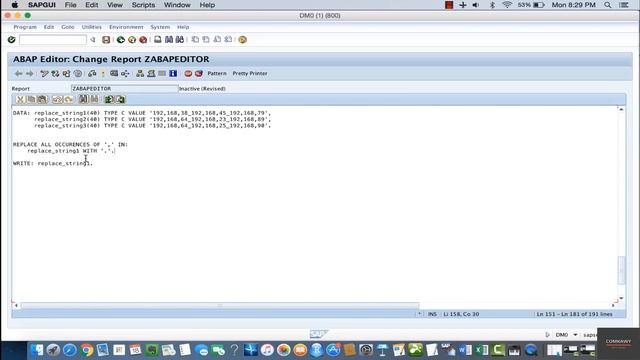Screen dimensions: 640x360
Task: Open the Environment menu
Action: 126,27
